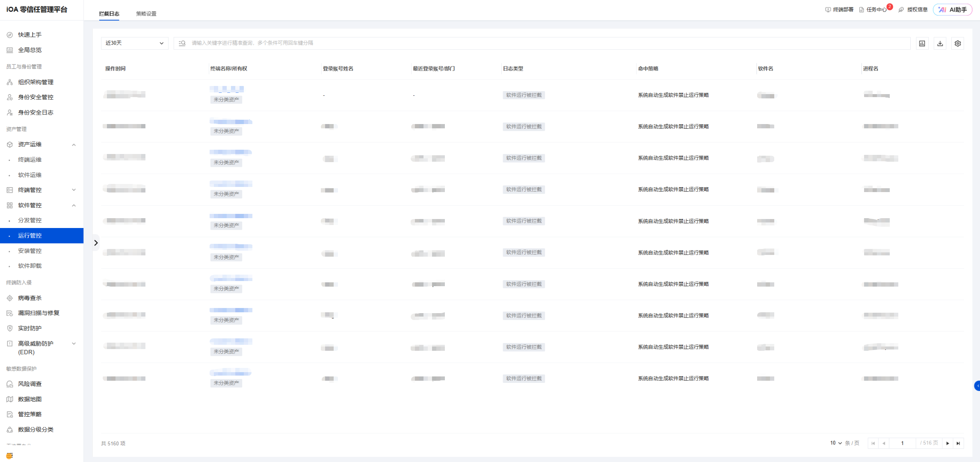Open 任务中心 with notification badge

click(875, 9)
